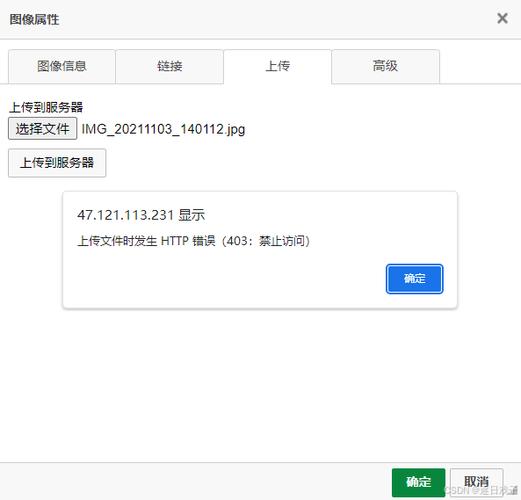Close the 图像属性 dialog with the X icon

pyautogui.click(x=502, y=18)
